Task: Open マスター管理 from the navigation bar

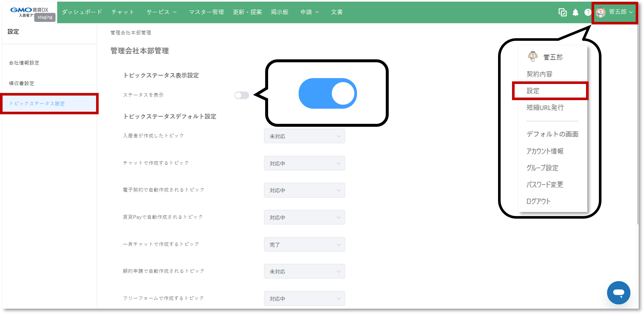Action: (x=207, y=12)
